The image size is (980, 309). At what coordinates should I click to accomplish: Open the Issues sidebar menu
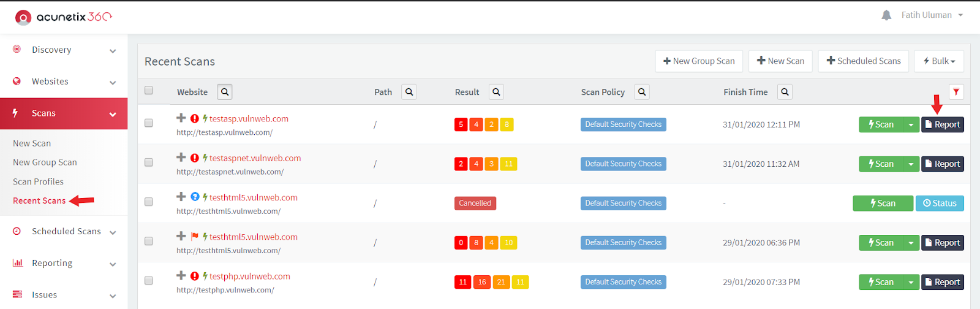[64, 295]
